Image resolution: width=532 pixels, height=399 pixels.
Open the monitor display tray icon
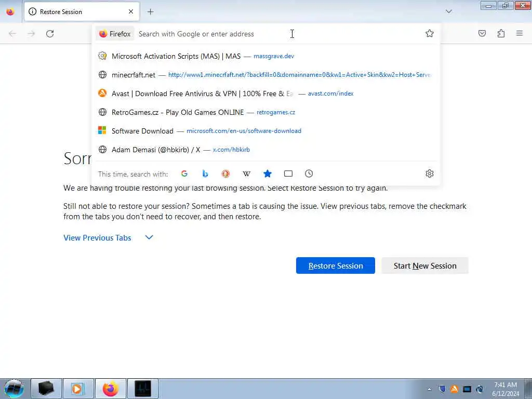467,389
